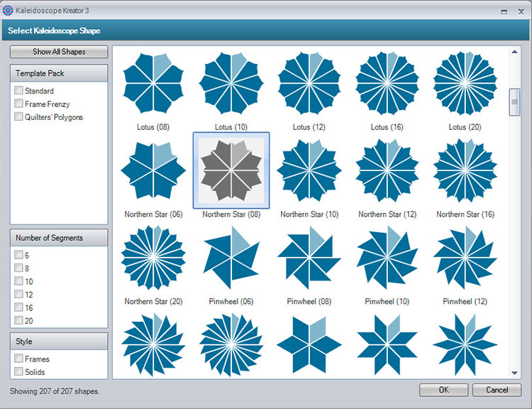Image resolution: width=532 pixels, height=409 pixels.
Task: Select the Lotus (10) shape
Action: (231, 84)
